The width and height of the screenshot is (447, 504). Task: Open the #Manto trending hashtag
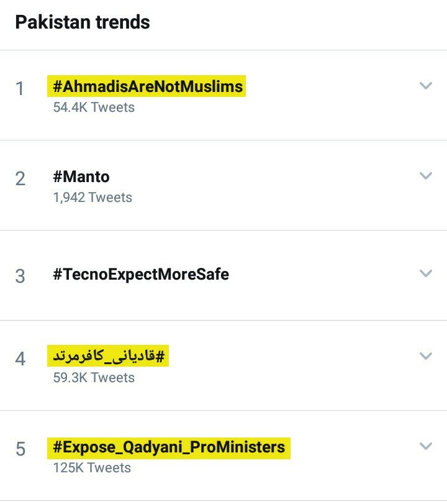pyautogui.click(x=81, y=177)
